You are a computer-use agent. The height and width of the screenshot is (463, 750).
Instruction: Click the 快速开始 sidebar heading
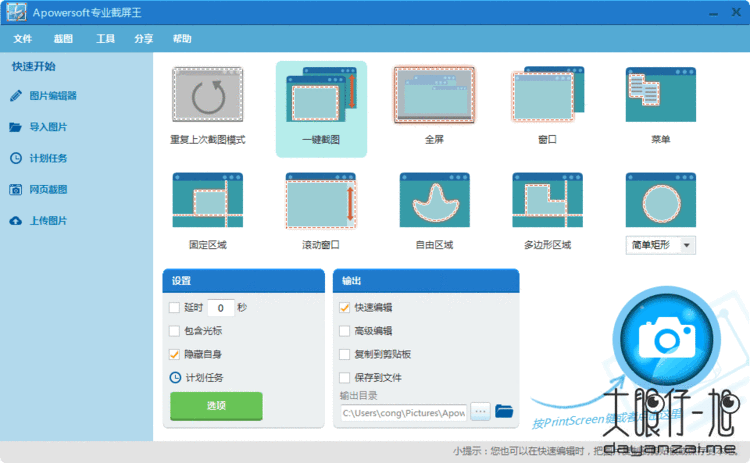coord(33,66)
